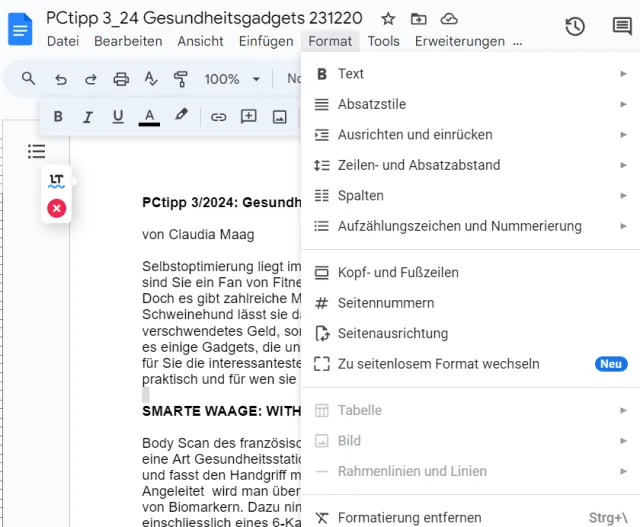This screenshot has height=527, width=640.
Task: Print the document via printer icon
Action: click(x=121, y=79)
